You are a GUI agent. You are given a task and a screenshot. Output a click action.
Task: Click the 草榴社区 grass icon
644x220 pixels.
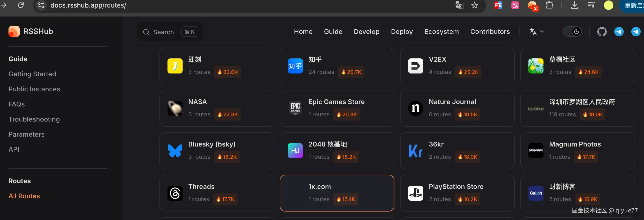tap(536, 66)
